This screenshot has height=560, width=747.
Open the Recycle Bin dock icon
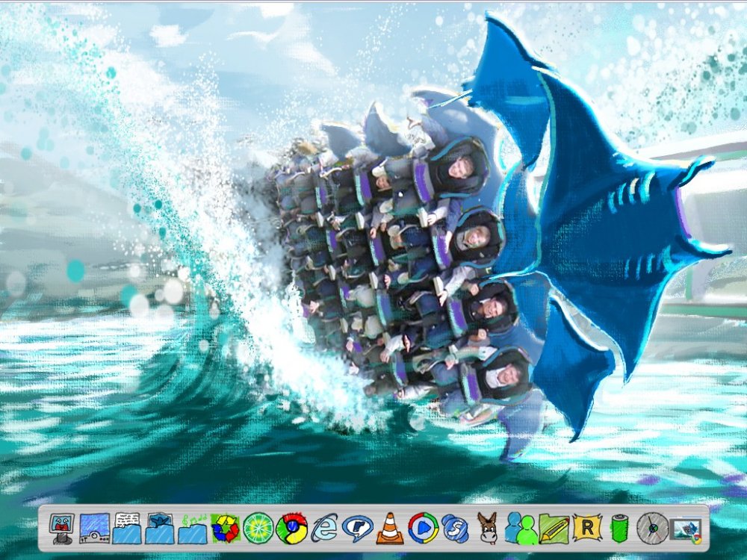pos(225,528)
